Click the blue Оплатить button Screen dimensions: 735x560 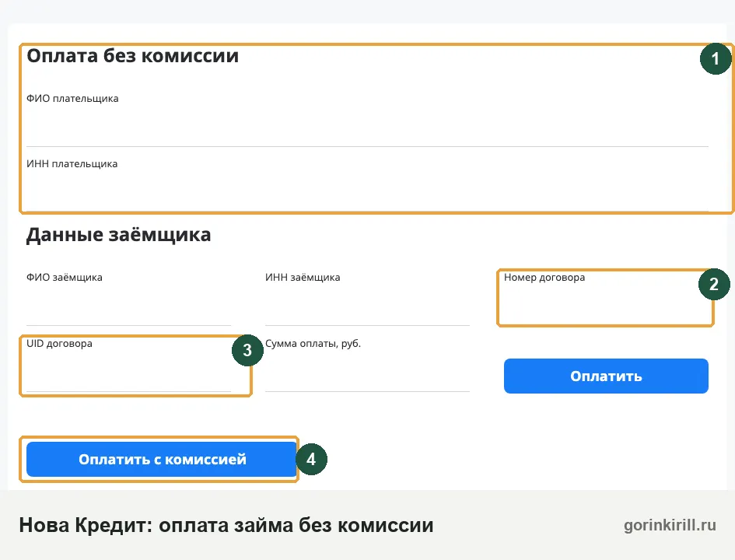pos(606,376)
